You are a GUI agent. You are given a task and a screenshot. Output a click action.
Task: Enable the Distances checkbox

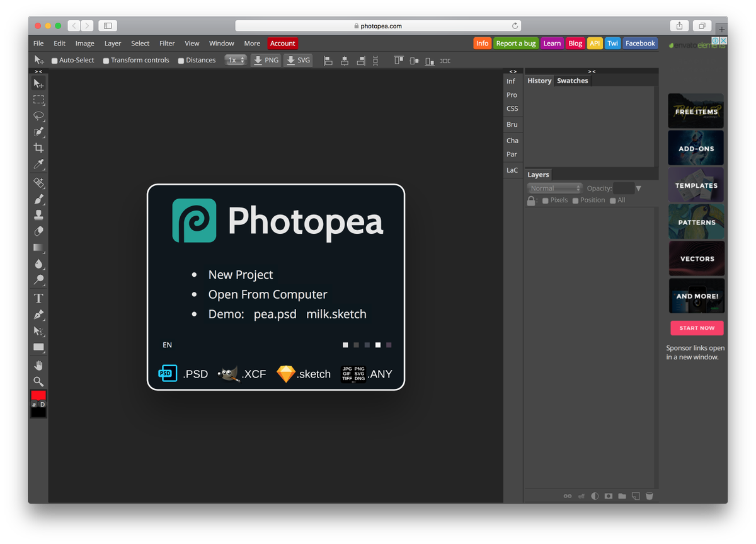(x=181, y=61)
